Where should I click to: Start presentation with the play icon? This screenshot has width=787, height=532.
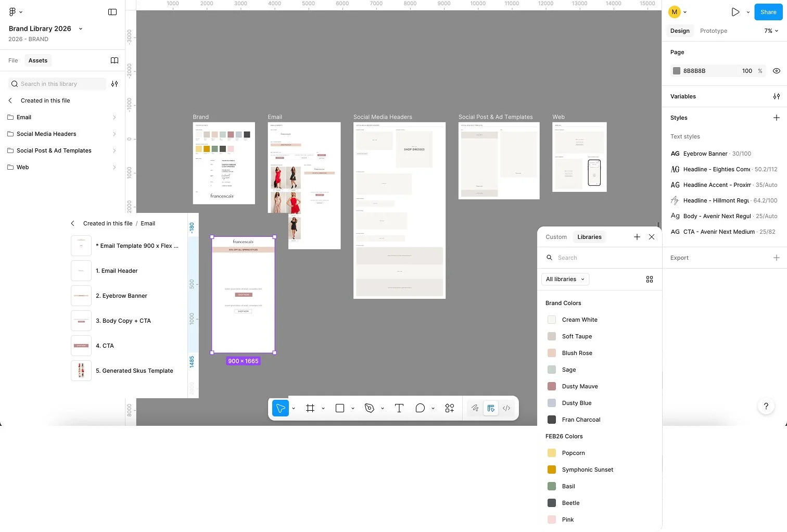coord(735,11)
